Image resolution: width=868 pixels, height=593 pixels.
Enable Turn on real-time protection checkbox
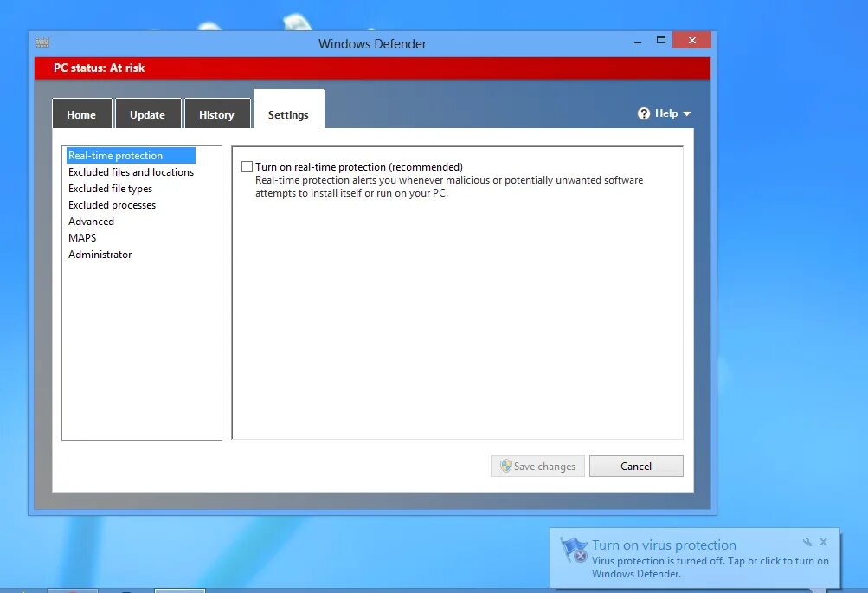(x=247, y=167)
